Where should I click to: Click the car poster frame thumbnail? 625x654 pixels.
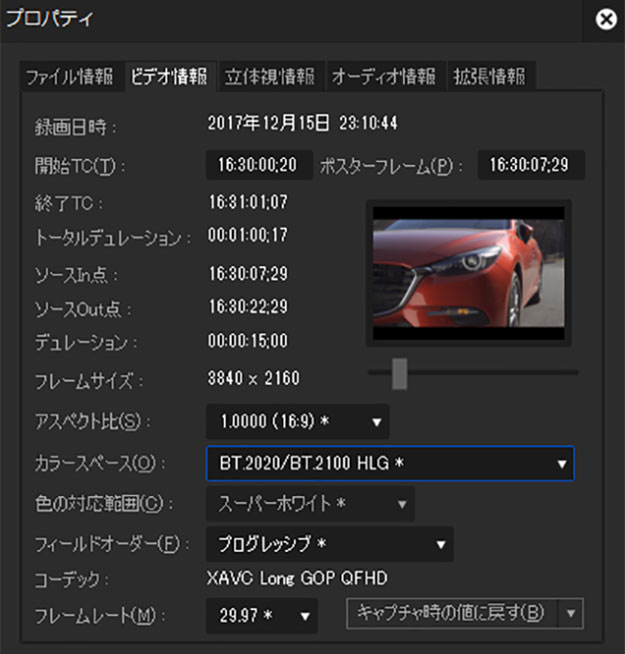click(x=469, y=273)
